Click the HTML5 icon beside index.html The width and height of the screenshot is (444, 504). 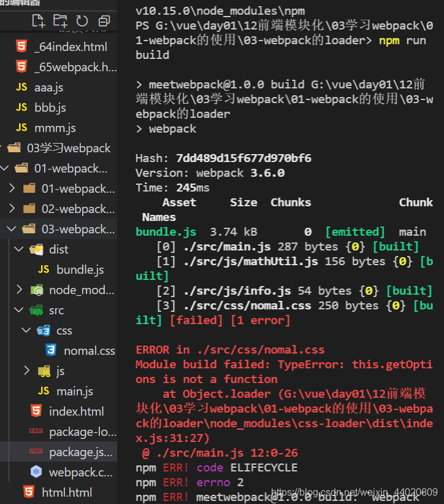point(36,411)
